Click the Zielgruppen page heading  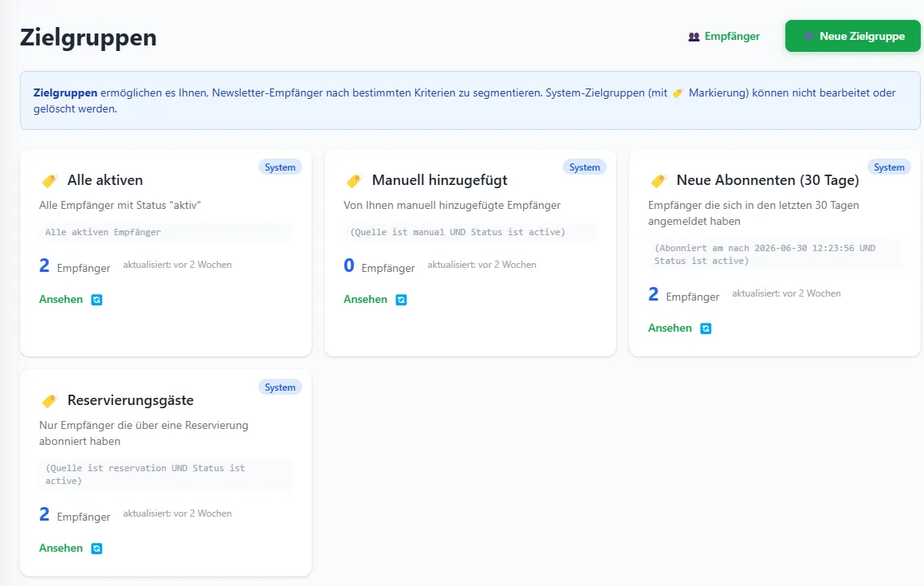point(88,37)
